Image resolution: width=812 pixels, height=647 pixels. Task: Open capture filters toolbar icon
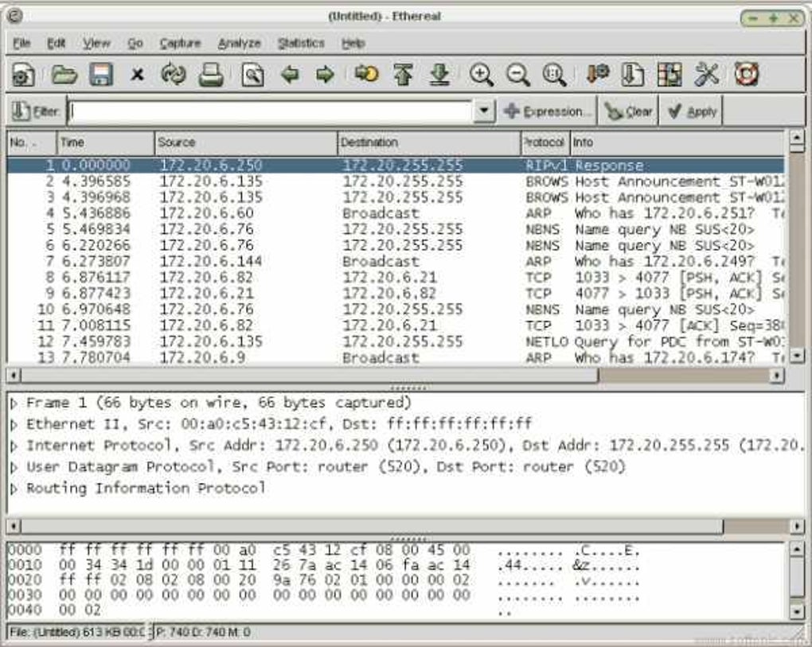pos(597,75)
